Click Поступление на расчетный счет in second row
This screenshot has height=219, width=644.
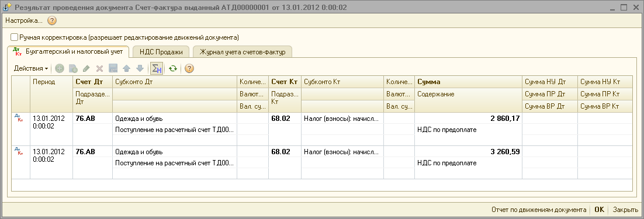click(x=175, y=163)
